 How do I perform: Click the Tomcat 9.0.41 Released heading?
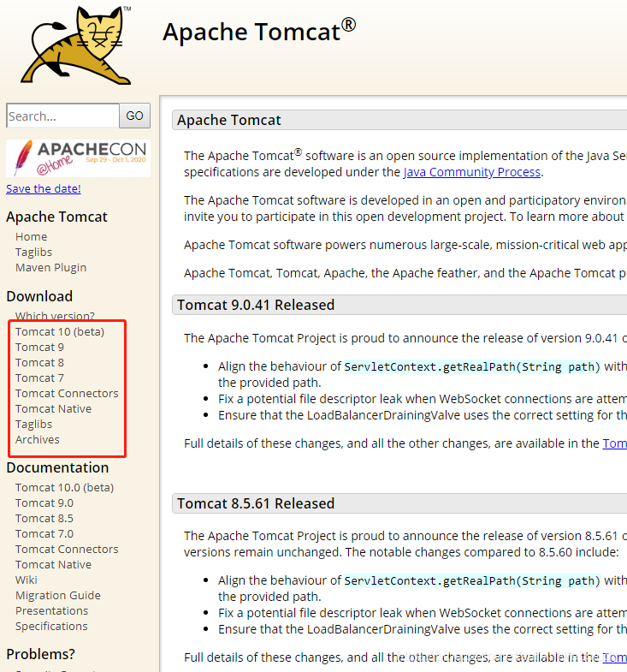pyautogui.click(x=256, y=305)
